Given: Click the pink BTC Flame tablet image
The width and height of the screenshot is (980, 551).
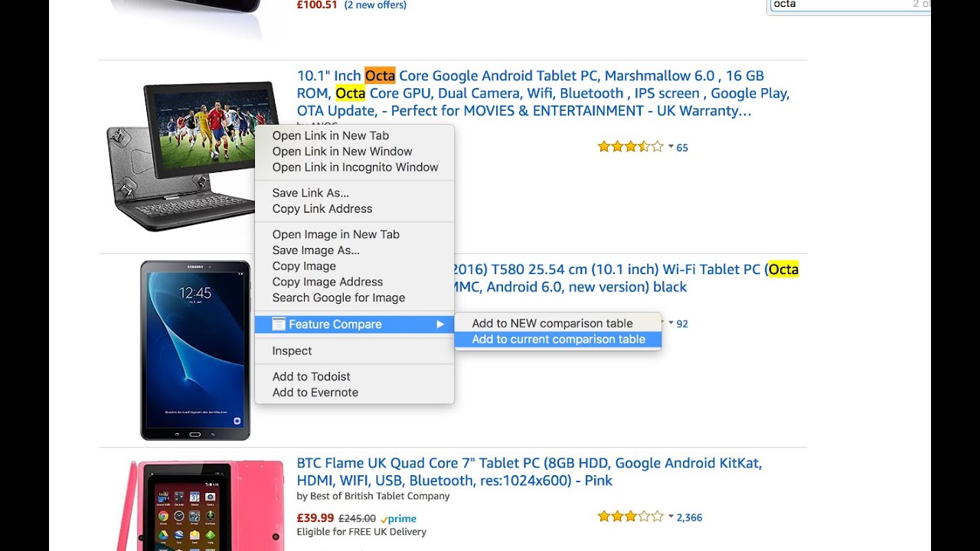Looking at the screenshot, I should 201,505.
